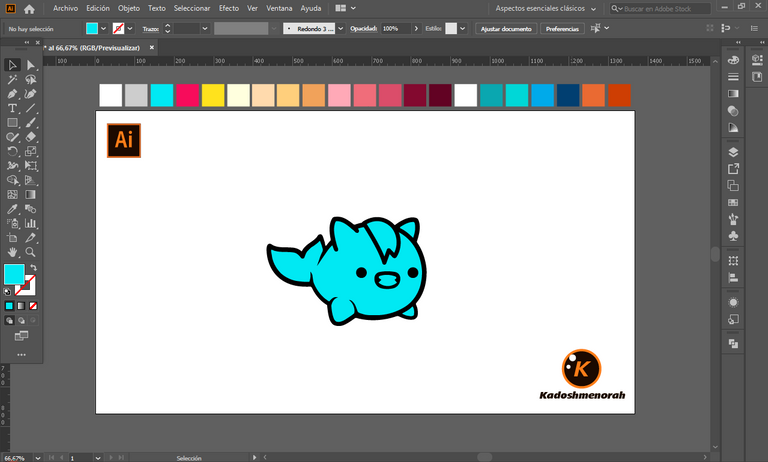Select the Lasso tool
Screen dimensions: 768x462
pyautogui.click(x=30, y=79)
